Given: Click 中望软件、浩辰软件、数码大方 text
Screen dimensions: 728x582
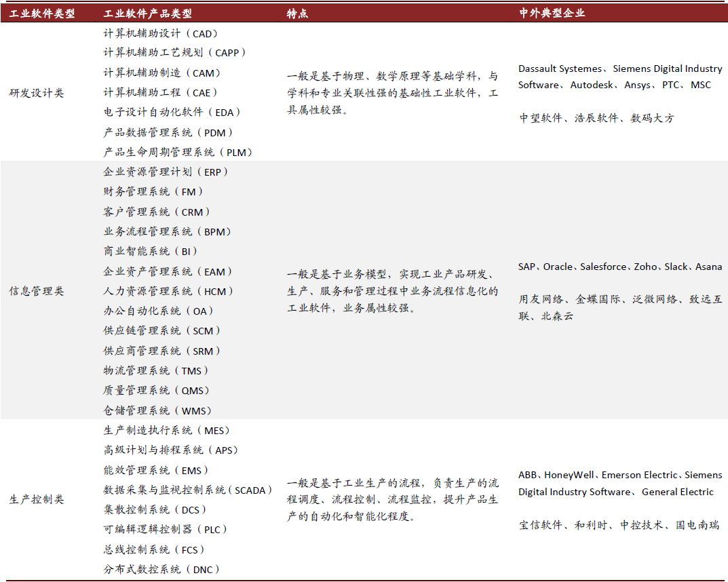Looking at the screenshot, I should click(x=596, y=118).
